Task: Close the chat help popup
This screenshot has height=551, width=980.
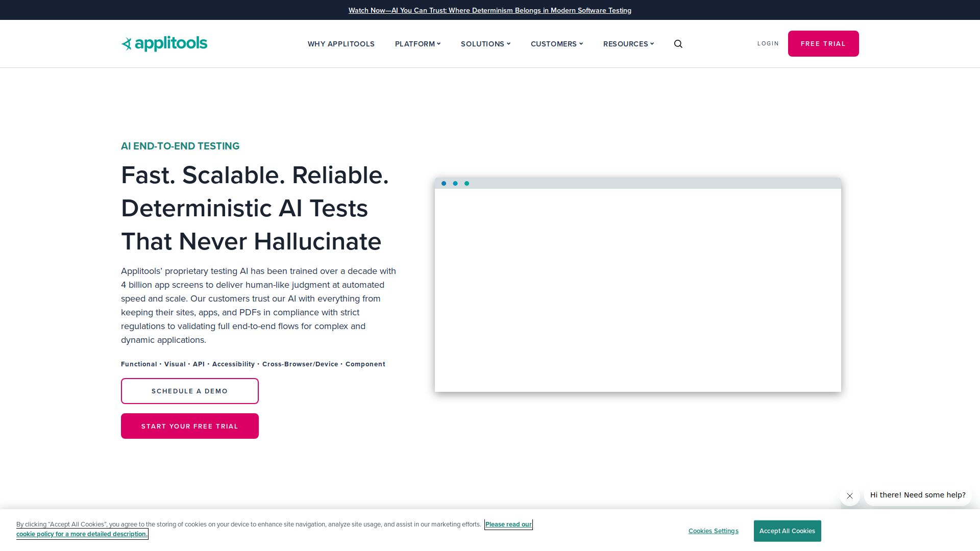Action: [849, 496]
